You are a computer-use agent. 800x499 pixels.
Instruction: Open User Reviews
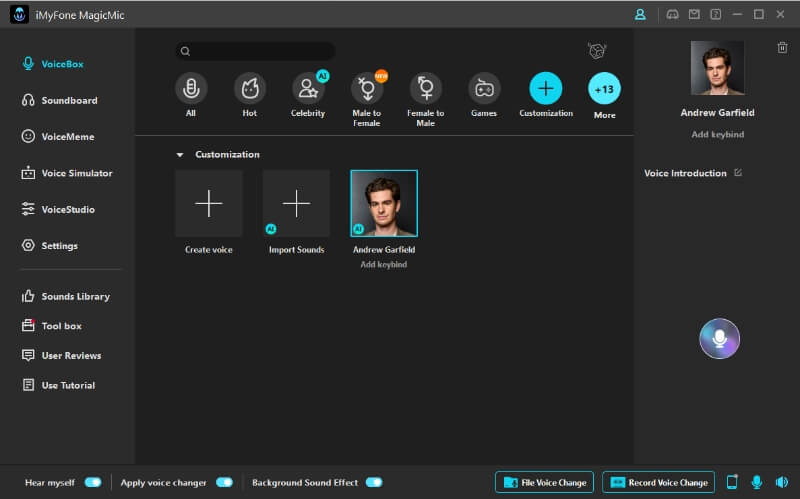(61, 356)
